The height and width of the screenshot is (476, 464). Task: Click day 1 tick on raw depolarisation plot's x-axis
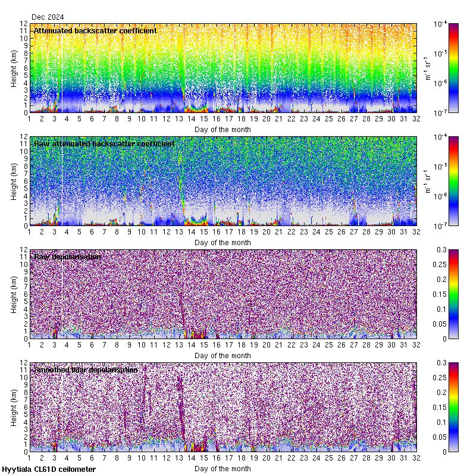pos(30,346)
